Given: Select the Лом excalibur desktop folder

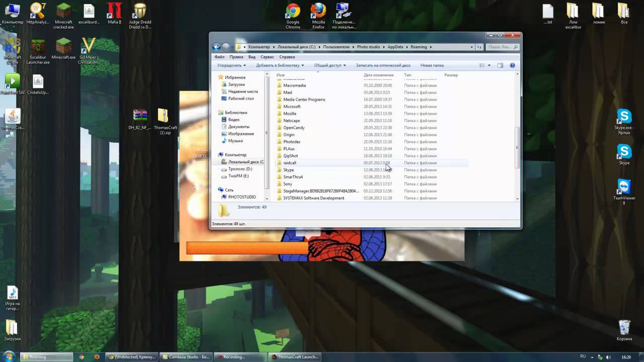Looking at the screenshot, I should 573,16.
